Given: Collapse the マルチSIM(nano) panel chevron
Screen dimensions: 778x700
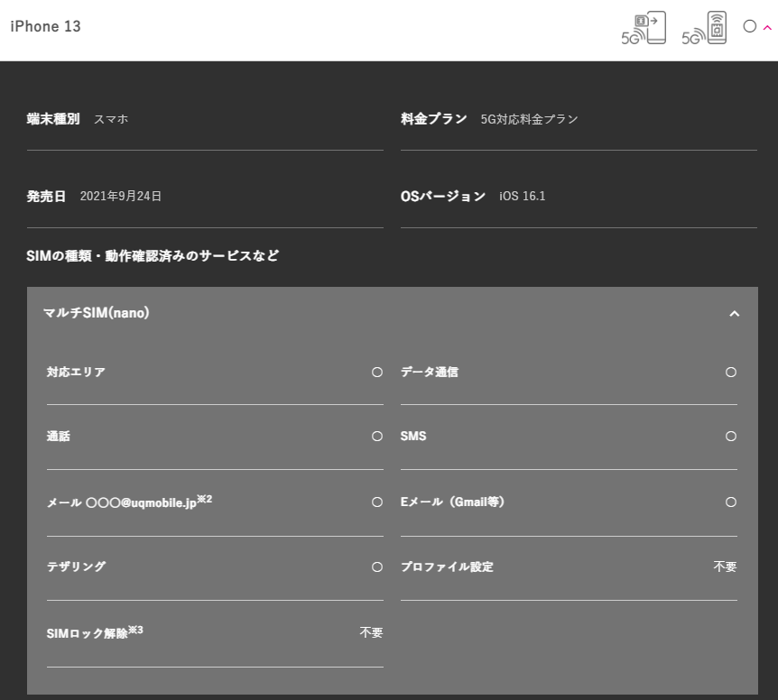Looking at the screenshot, I should click(x=735, y=313).
